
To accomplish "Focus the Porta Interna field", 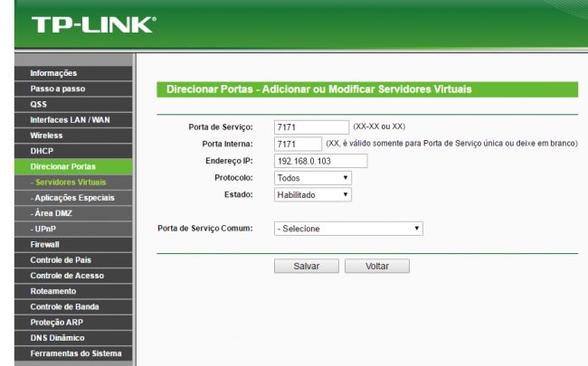I will pos(299,144).
